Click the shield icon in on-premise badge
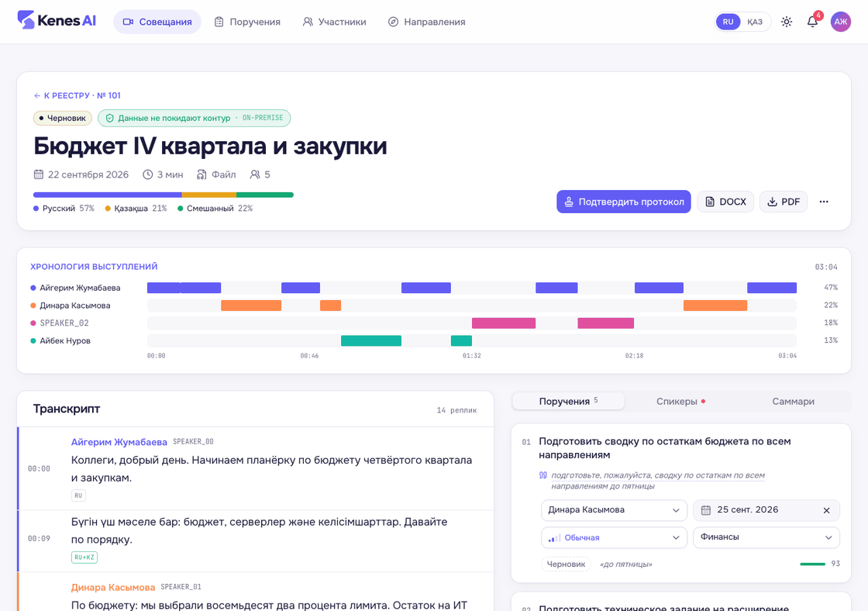 (x=109, y=118)
